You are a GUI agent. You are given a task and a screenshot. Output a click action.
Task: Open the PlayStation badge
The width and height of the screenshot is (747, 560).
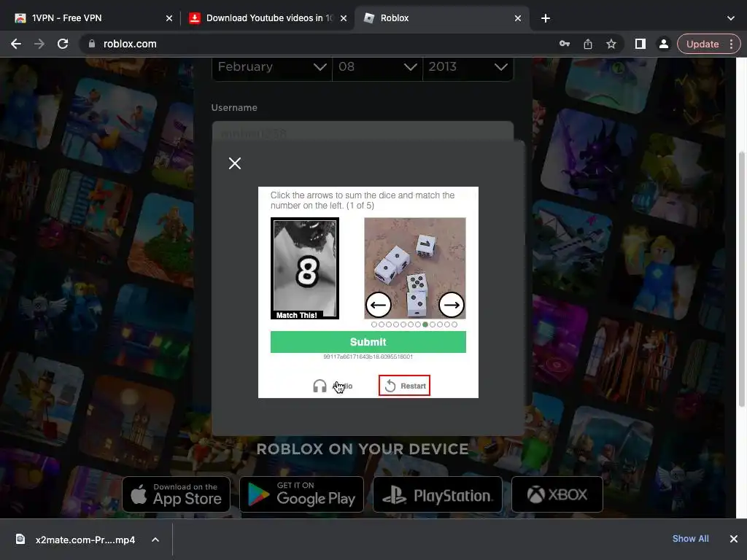coord(438,494)
